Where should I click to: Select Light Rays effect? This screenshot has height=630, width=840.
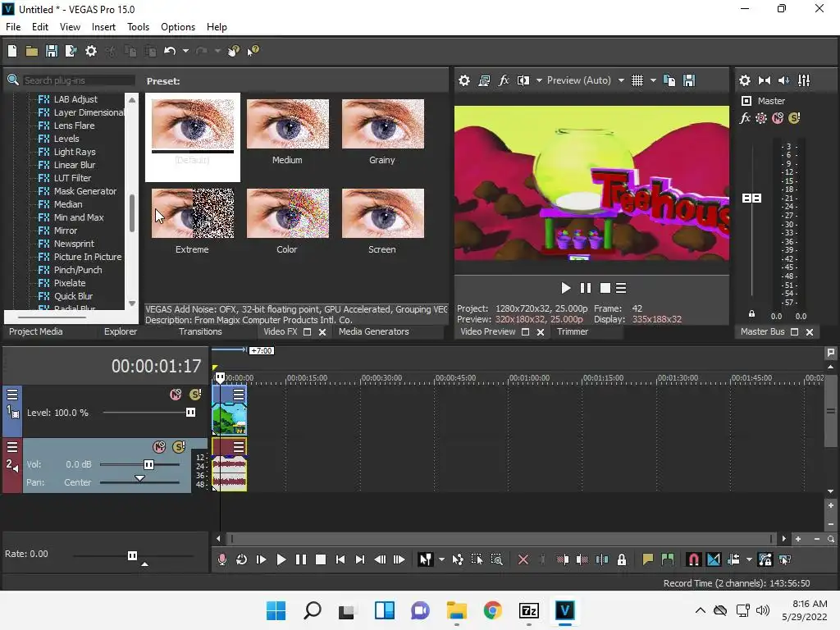75,152
